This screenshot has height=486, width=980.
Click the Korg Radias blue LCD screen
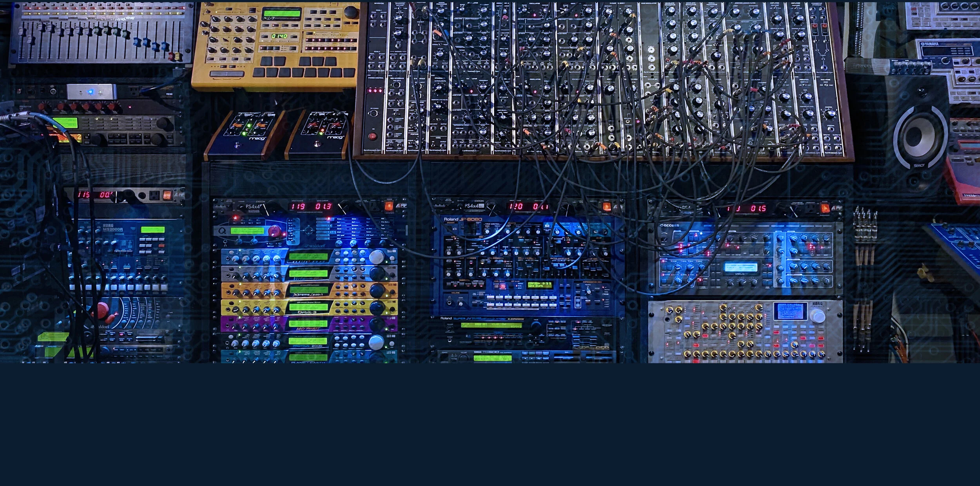pyautogui.click(x=789, y=311)
